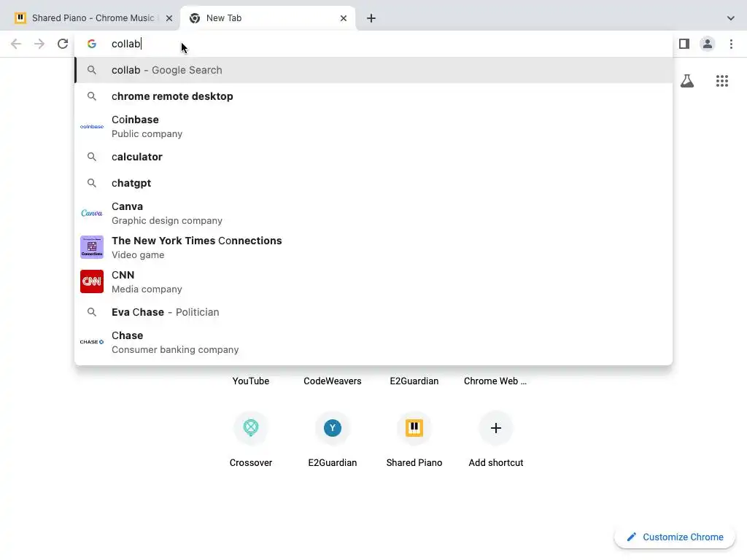The image size is (747, 560).
Task: Close the New Tab tab
Action: tap(344, 18)
